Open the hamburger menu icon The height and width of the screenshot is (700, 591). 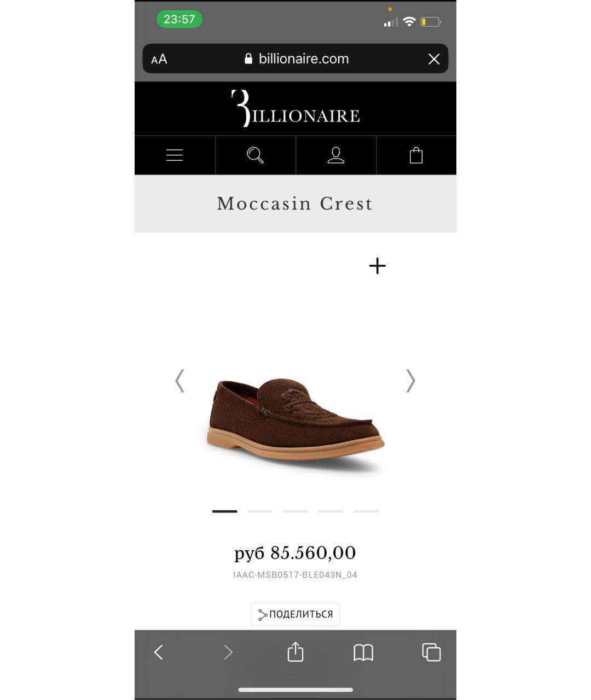tap(175, 155)
